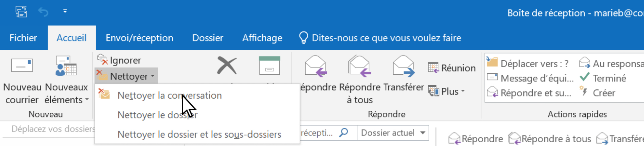Customize the Quick Access Toolbar dropdown arrow
Viewport: 644px width, 146px height.
point(65,11)
